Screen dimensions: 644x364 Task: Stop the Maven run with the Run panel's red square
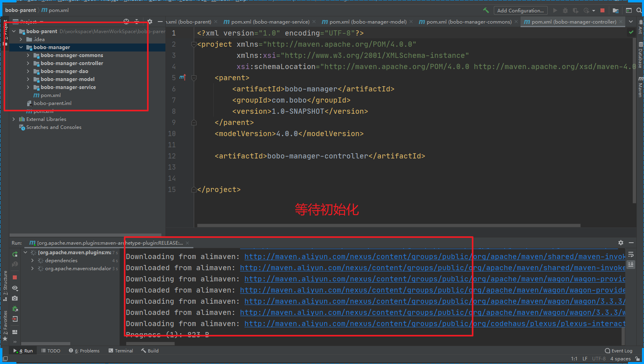pos(15,277)
